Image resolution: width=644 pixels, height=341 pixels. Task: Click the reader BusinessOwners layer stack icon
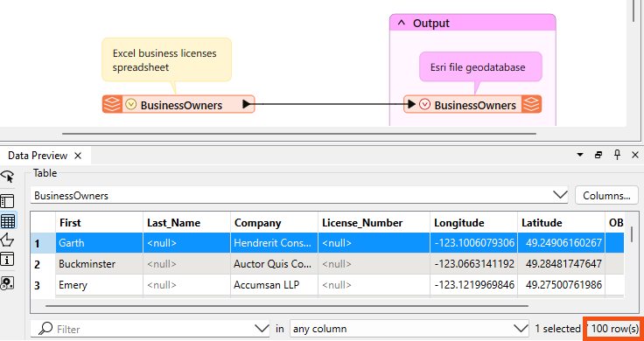[x=112, y=104]
